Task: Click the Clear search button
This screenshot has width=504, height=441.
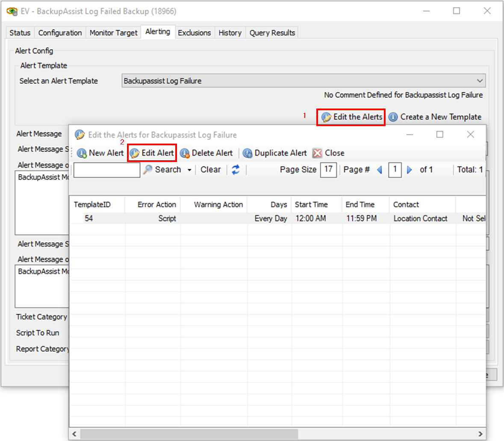Action: click(x=210, y=170)
